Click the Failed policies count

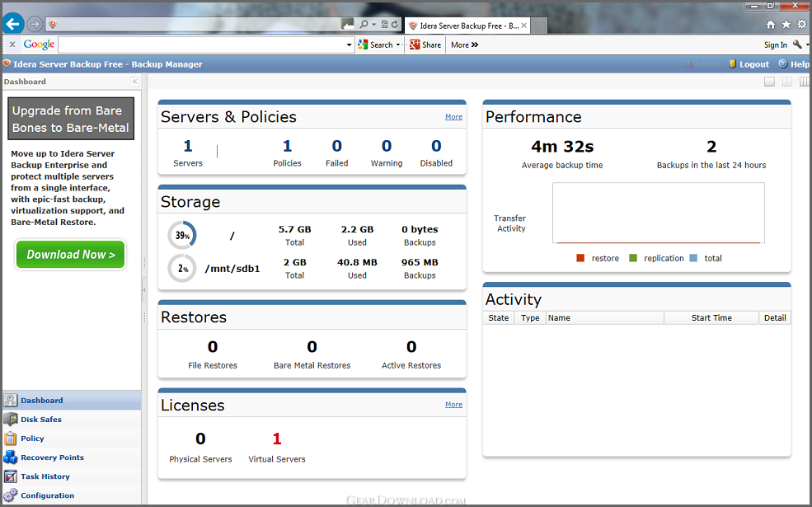coord(337,146)
